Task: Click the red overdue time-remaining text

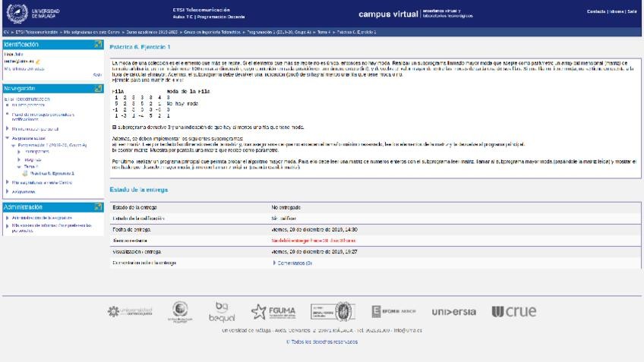Action: [x=314, y=241]
